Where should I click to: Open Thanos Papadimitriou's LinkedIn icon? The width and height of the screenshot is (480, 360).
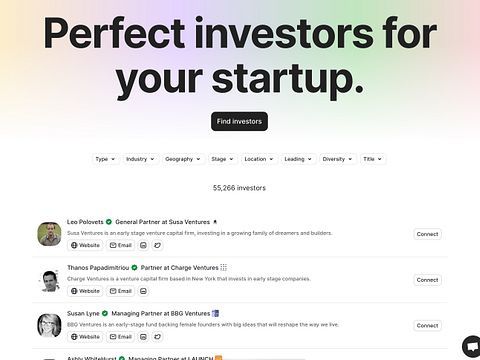[143, 291]
